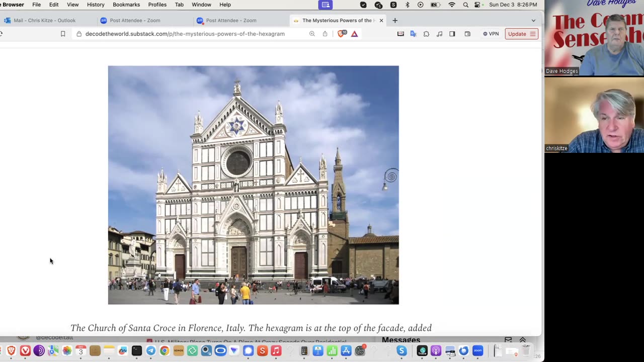Viewport: 644px width, 362px height.
Task: Open the Extensions puzzle-piece icon
Action: point(426,34)
